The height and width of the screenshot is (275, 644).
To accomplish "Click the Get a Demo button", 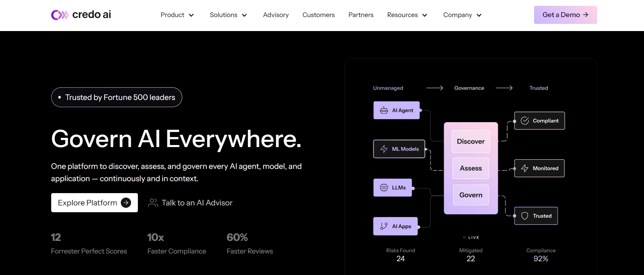I will click(565, 15).
